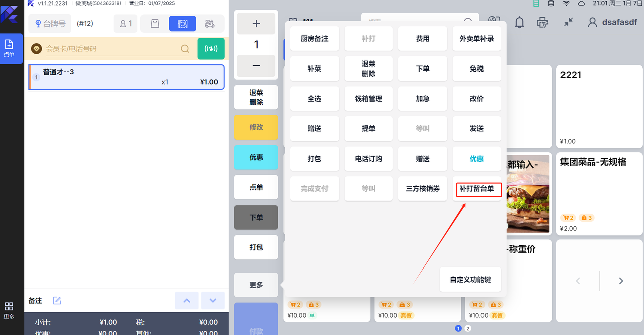This screenshot has height=335, width=644.
Task: Select the delivery scooter order type icon
Action: (x=210, y=24)
